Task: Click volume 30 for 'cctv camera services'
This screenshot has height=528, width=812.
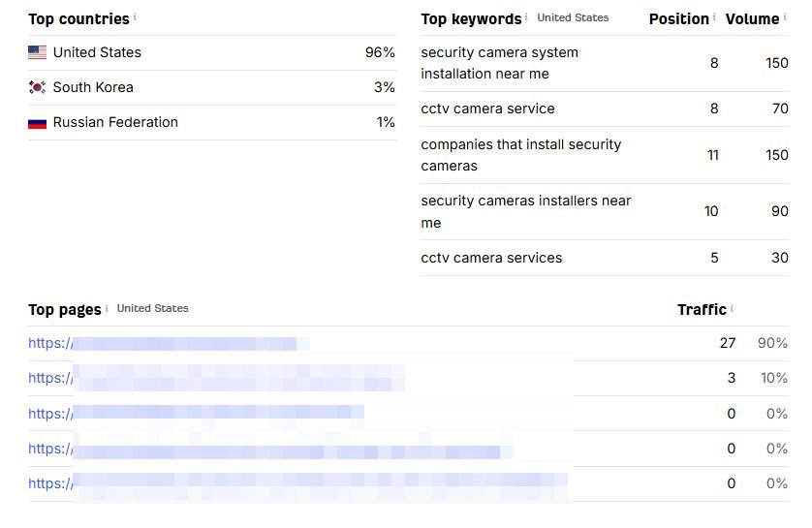Action: tap(780, 258)
